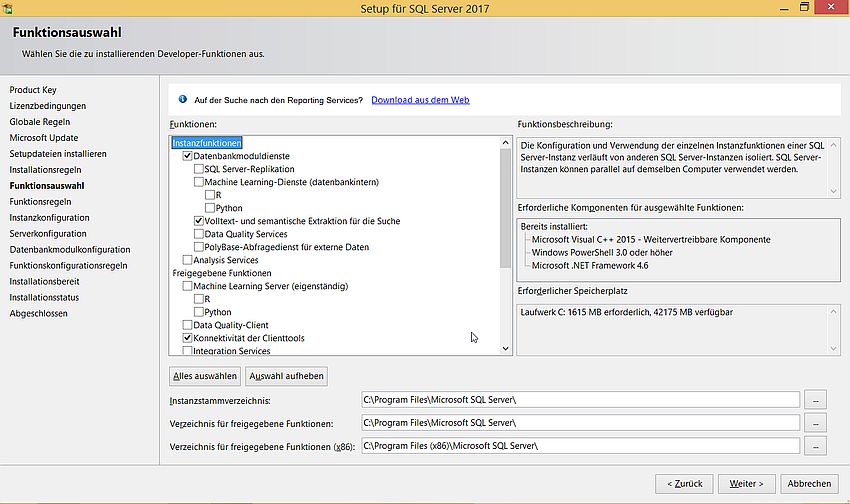Select the Setupdateien installieren step
The image size is (850, 504).
point(58,154)
